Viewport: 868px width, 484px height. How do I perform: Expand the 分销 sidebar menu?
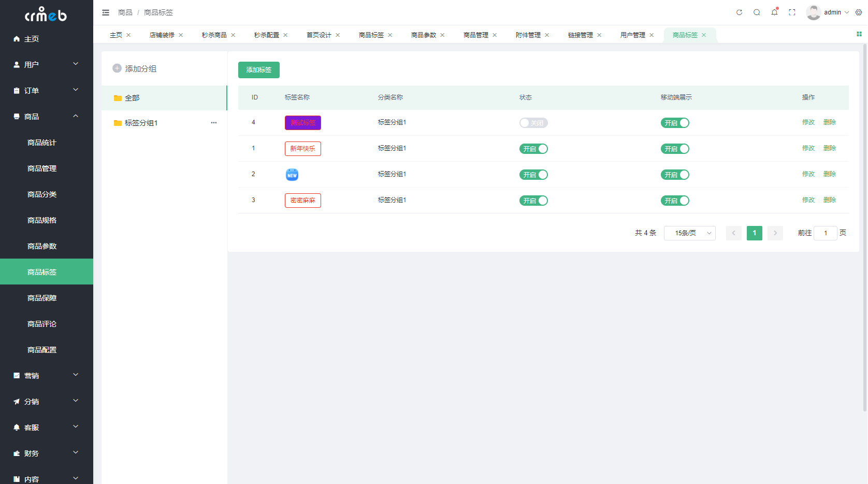click(47, 401)
